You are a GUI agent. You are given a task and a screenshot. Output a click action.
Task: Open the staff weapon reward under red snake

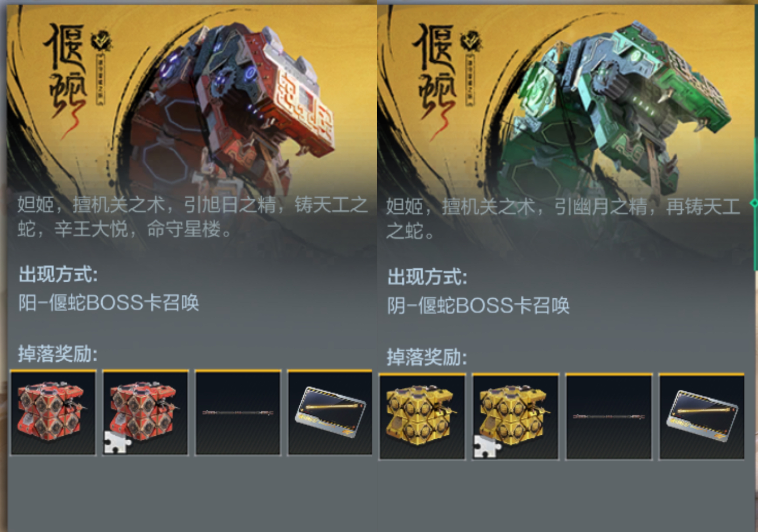(x=238, y=413)
